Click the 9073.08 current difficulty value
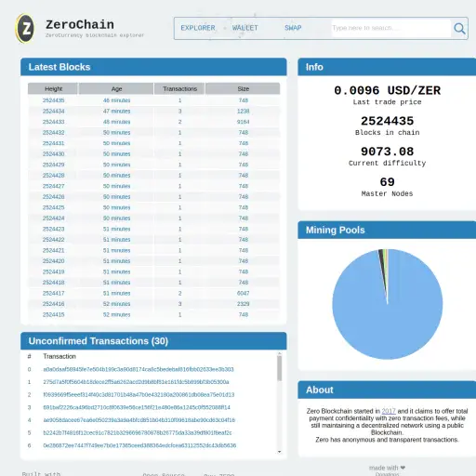This screenshot has width=476, height=476. tap(388, 152)
